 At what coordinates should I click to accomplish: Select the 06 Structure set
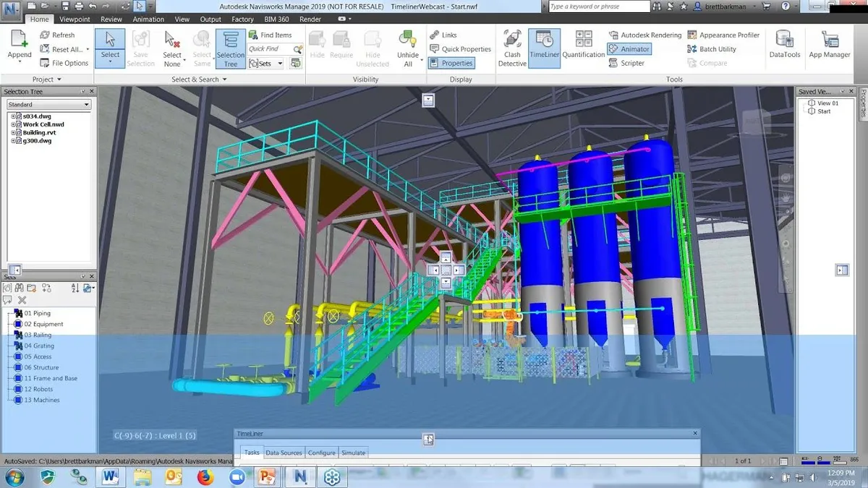(x=43, y=367)
